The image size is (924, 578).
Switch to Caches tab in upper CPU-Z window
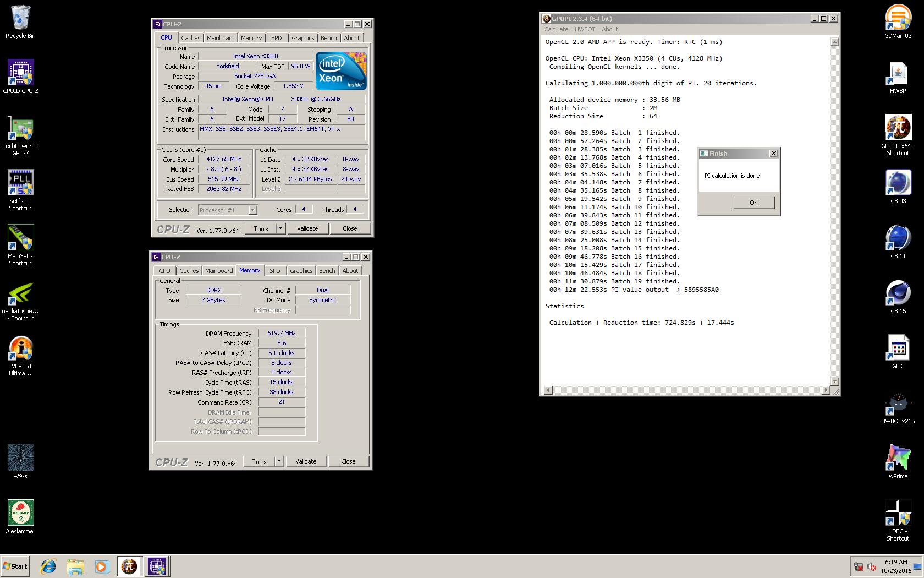tap(191, 38)
